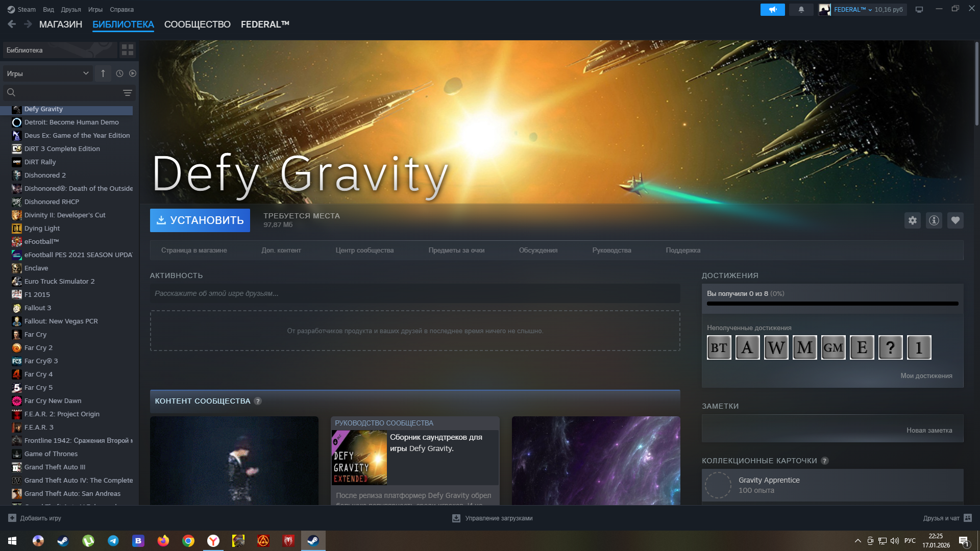
Task: Switch to the МАГАЗИН tab
Action: tap(61, 24)
